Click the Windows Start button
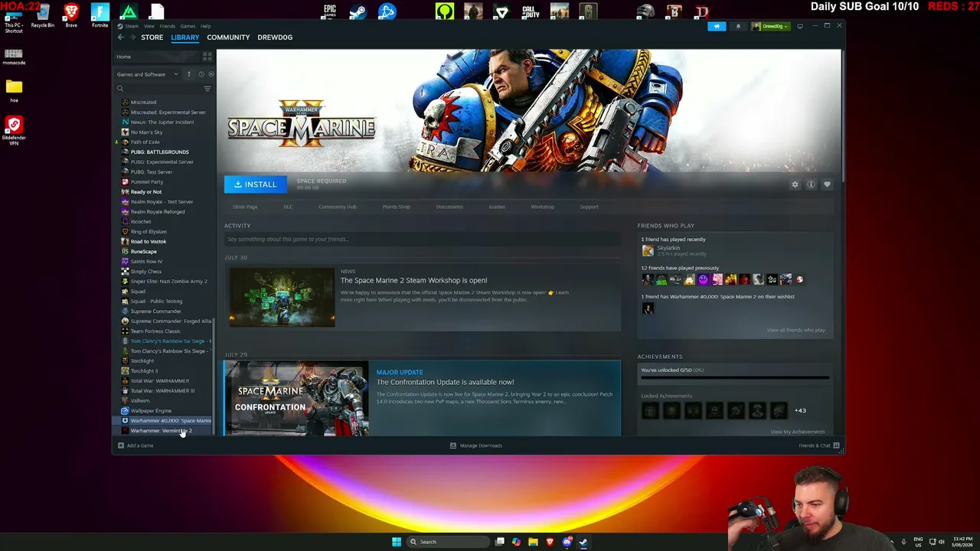The image size is (980, 551). (397, 542)
